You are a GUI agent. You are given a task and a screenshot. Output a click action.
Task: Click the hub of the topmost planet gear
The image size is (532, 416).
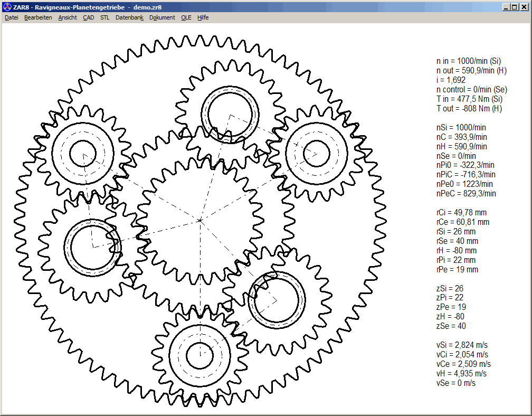click(x=230, y=114)
